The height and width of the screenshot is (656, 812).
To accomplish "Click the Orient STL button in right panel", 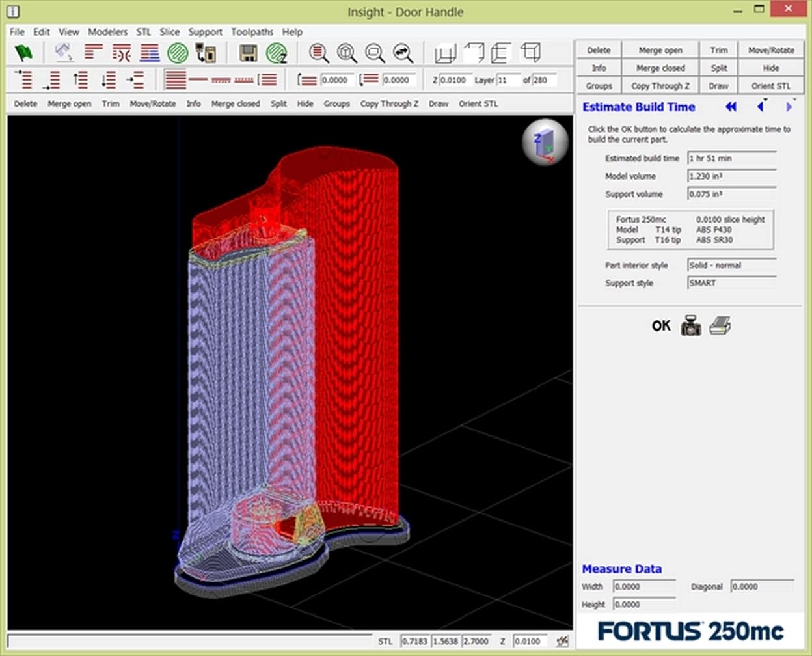I will (771, 86).
